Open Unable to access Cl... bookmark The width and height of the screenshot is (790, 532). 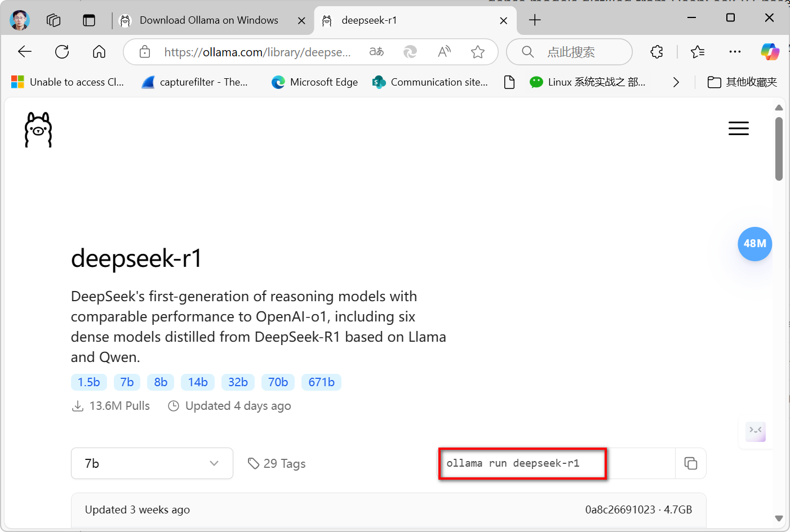pyautogui.click(x=68, y=82)
